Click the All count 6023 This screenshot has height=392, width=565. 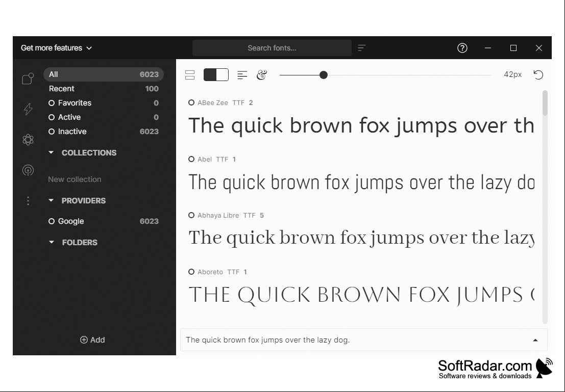coord(149,74)
